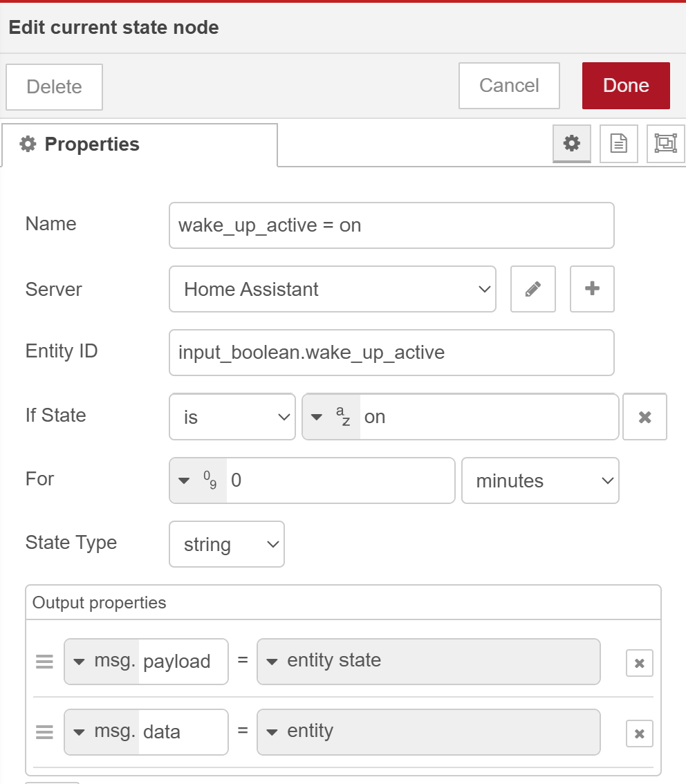Remove the msg.payload output property

639,663
